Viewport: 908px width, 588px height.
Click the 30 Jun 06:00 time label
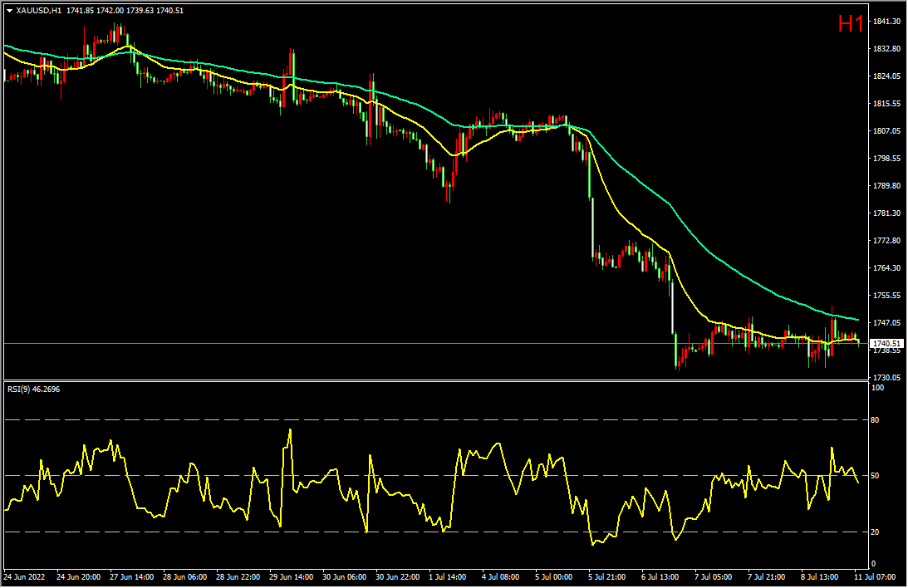(345, 577)
